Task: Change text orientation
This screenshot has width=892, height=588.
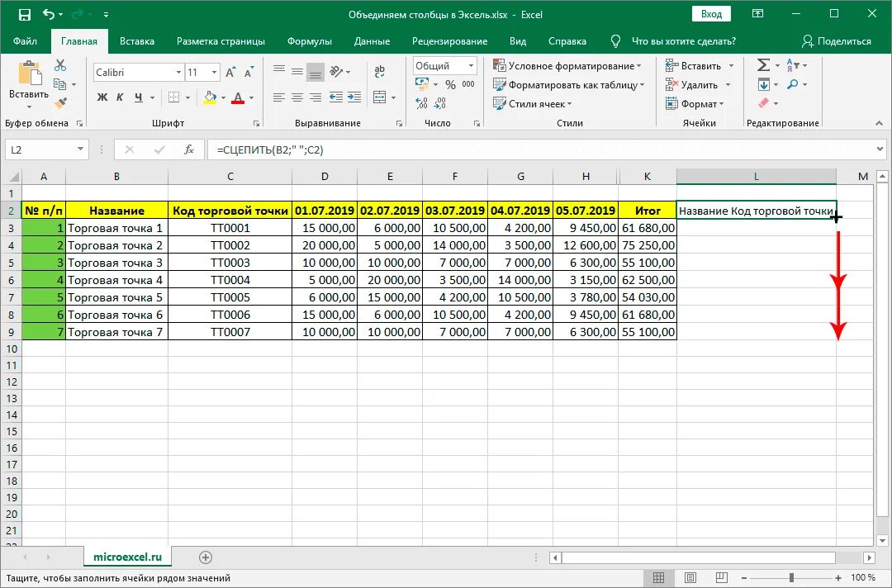Action: (337, 71)
